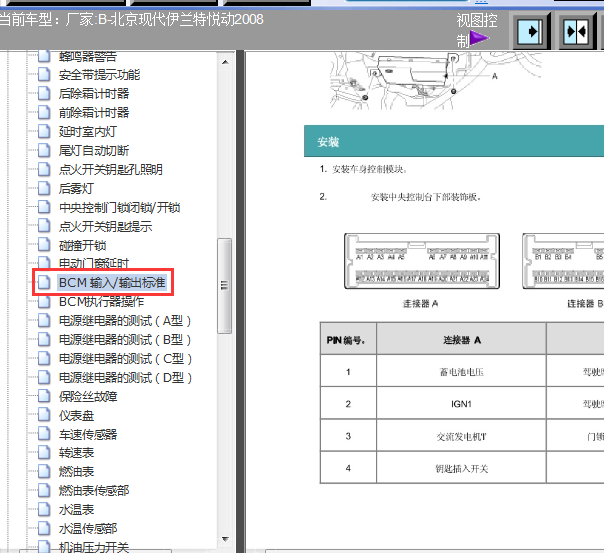604x553 pixels.
Task: Click the PIN 编号 column header
Action: (348, 340)
